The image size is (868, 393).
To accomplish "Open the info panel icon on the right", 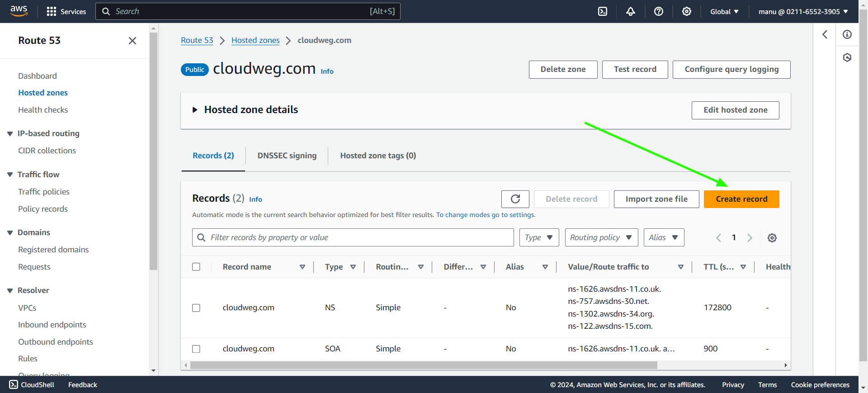I will click(847, 34).
